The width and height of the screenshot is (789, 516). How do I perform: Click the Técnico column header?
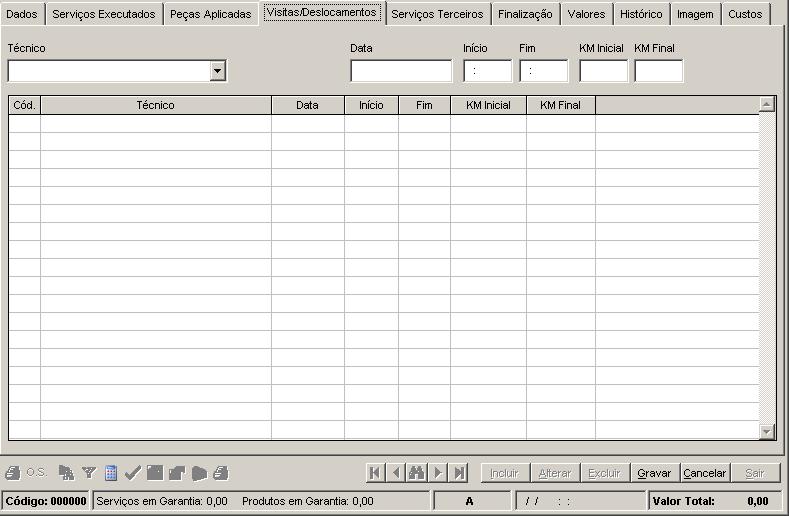pos(156,105)
